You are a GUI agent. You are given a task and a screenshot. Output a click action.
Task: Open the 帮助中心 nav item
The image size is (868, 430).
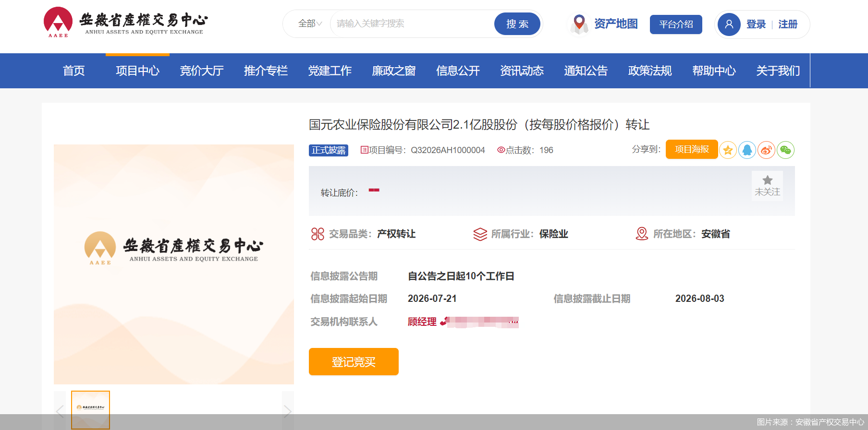[x=714, y=71]
